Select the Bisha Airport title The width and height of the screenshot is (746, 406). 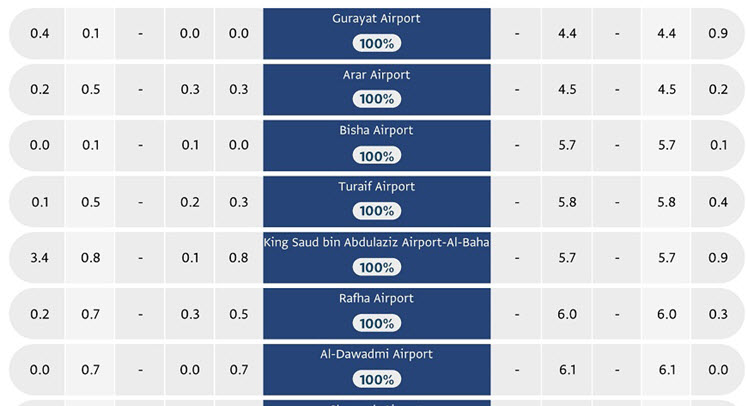[x=376, y=131]
